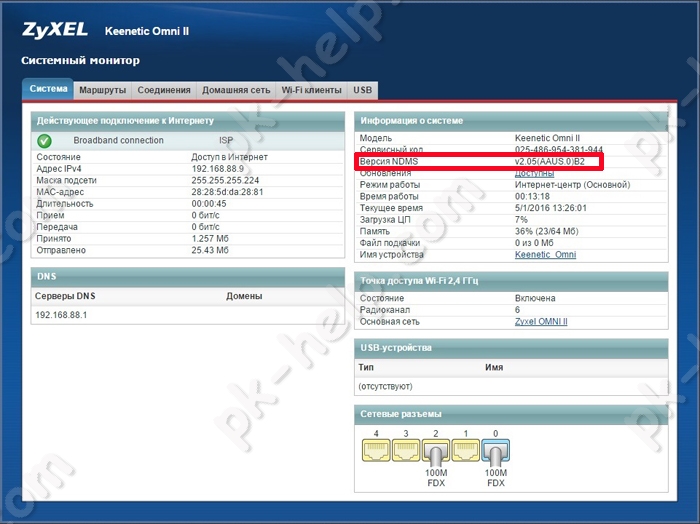This screenshot has height=524, width=700.
Task: Click the sent value 25.43 Мб
Action: click(x=210, y=250)
